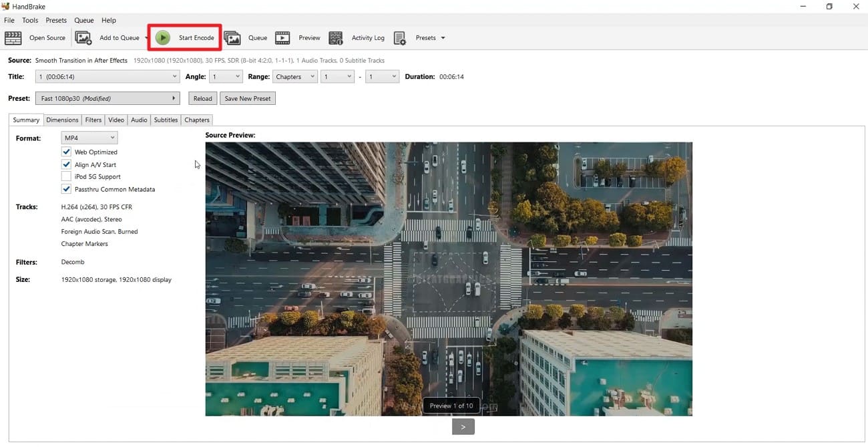The height and width of the screenshot is (447, 868).
Task: Click the source name Smooth Transition in After Effects
Action: [x=81, y=61]
